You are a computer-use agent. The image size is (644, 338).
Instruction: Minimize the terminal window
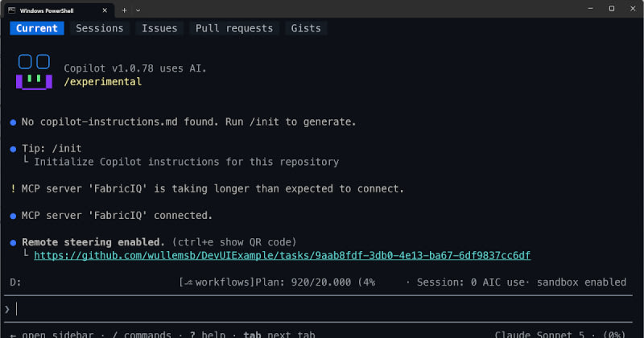coord(591,8)
